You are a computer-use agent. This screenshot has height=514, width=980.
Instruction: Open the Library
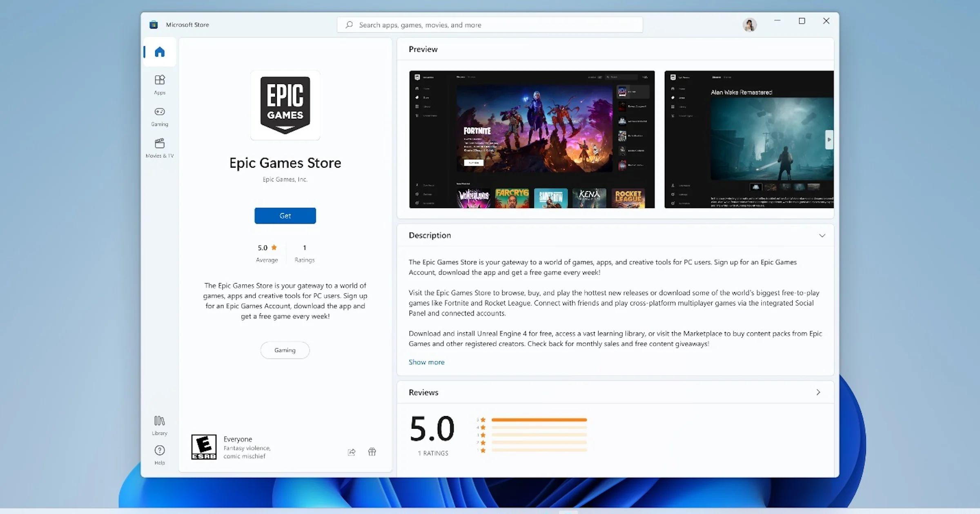click(x=160, y=425)
